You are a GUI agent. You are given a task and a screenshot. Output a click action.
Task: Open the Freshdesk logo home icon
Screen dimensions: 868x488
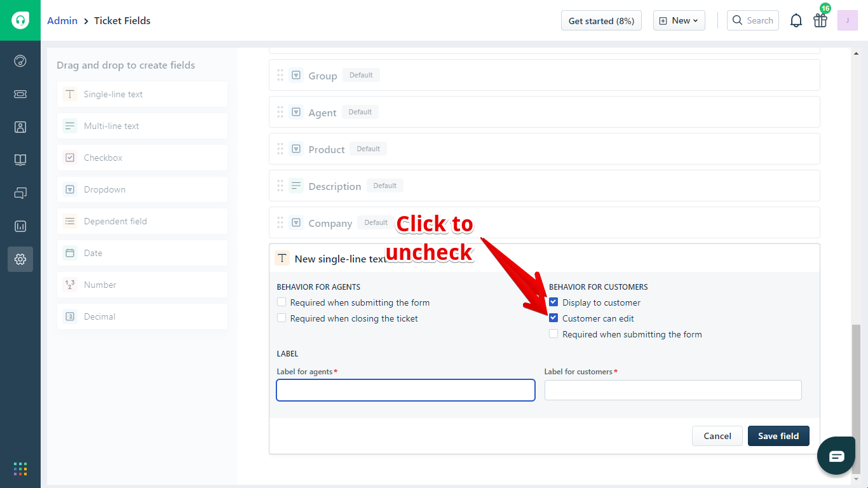click(20, 20)
